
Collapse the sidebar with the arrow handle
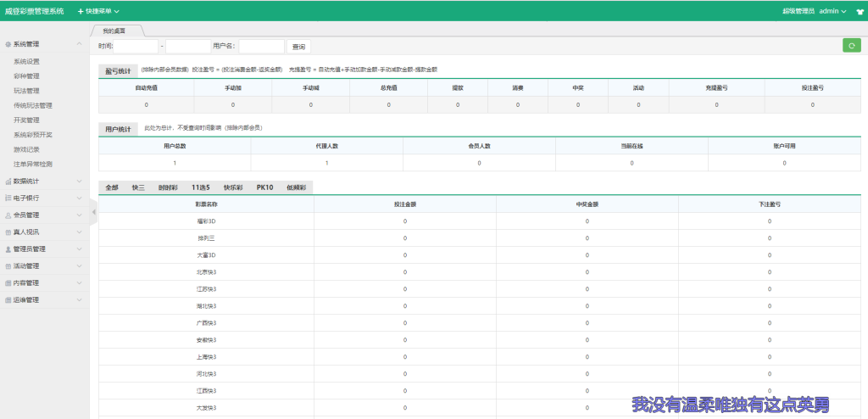click(93, 212)
